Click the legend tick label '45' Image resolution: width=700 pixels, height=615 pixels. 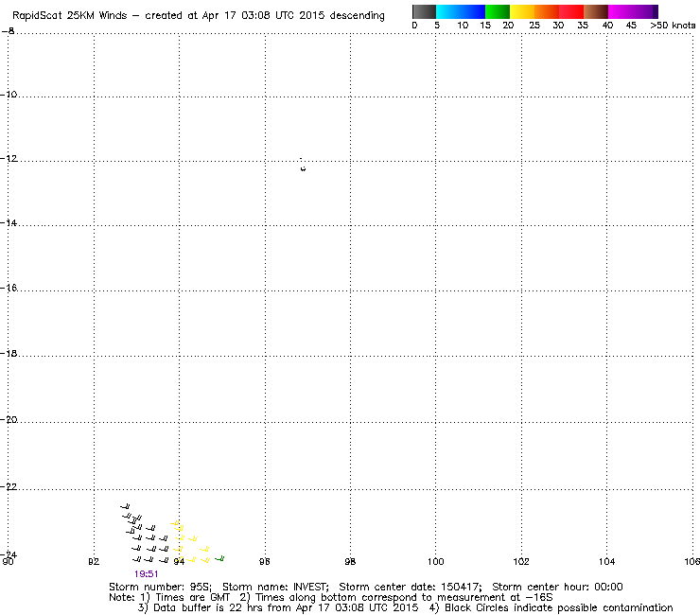[631, 26]
